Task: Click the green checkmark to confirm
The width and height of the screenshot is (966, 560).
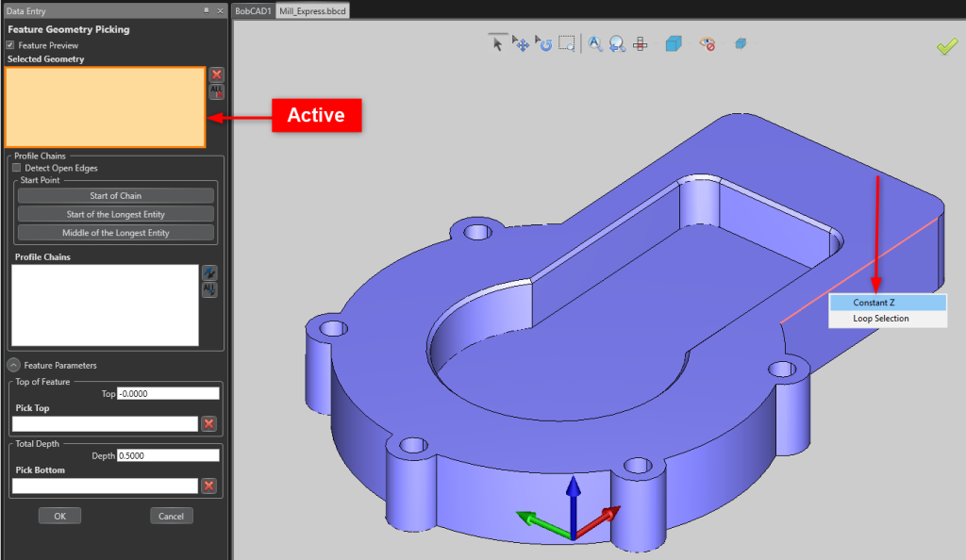Action: pos(947,45)
